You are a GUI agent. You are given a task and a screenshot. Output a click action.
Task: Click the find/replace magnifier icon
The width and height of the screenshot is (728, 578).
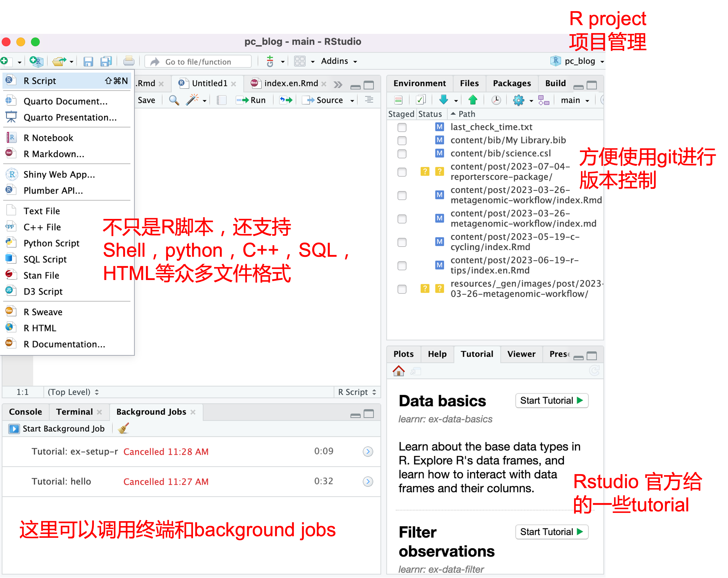pos(174,100)
